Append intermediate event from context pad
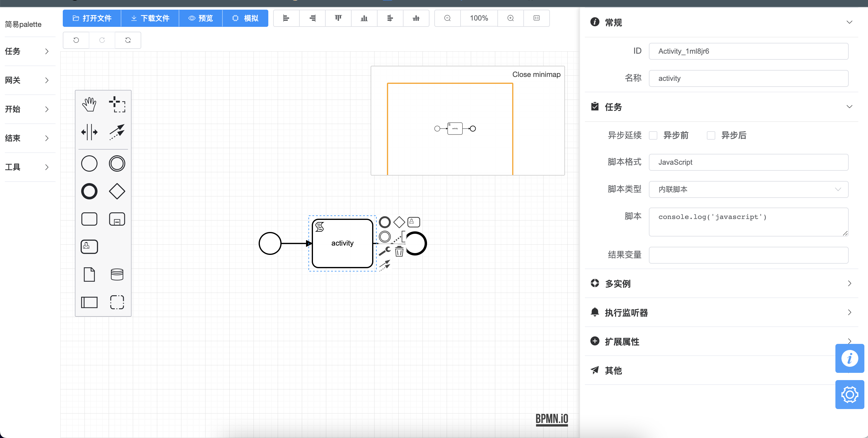Viewport: 868px width, 438px height. point(385,237)
